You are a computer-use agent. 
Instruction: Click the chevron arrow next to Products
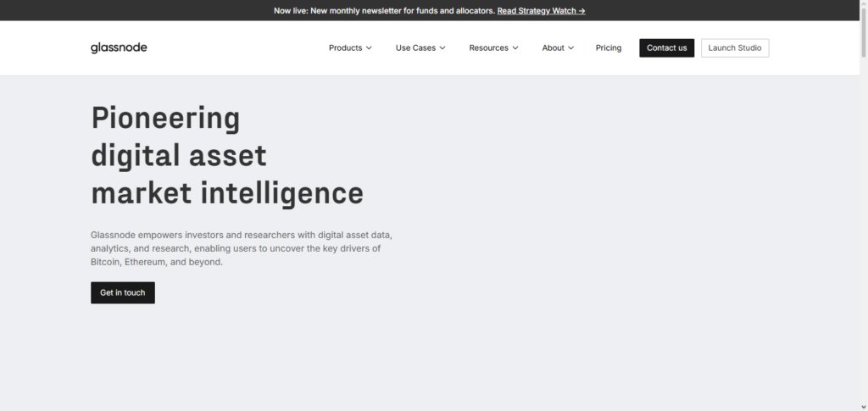pos(369,48)
